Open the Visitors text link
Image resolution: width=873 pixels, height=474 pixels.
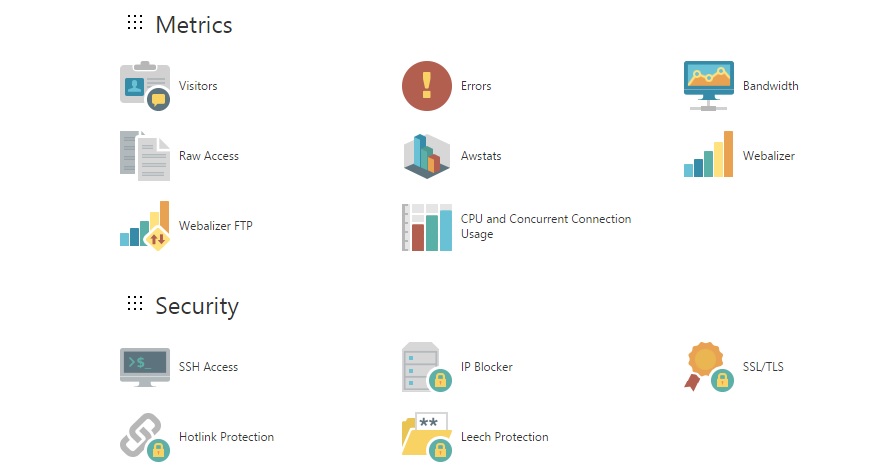[198, 86]
